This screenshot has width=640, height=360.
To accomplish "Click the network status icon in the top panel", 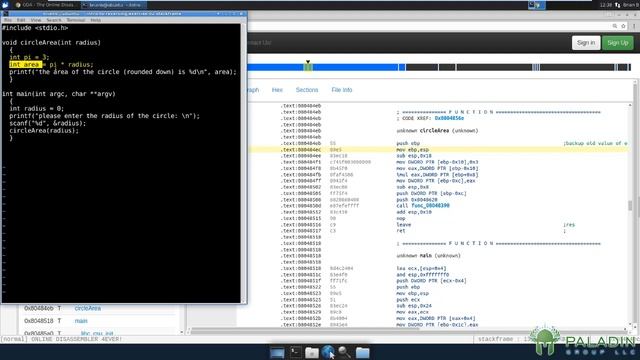I will click(x=618, y=5).
